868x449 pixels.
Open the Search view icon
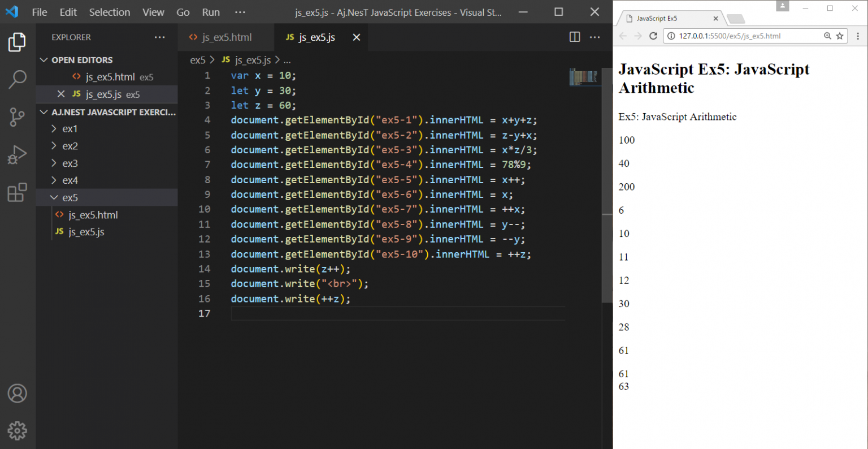tap(17, 79)
